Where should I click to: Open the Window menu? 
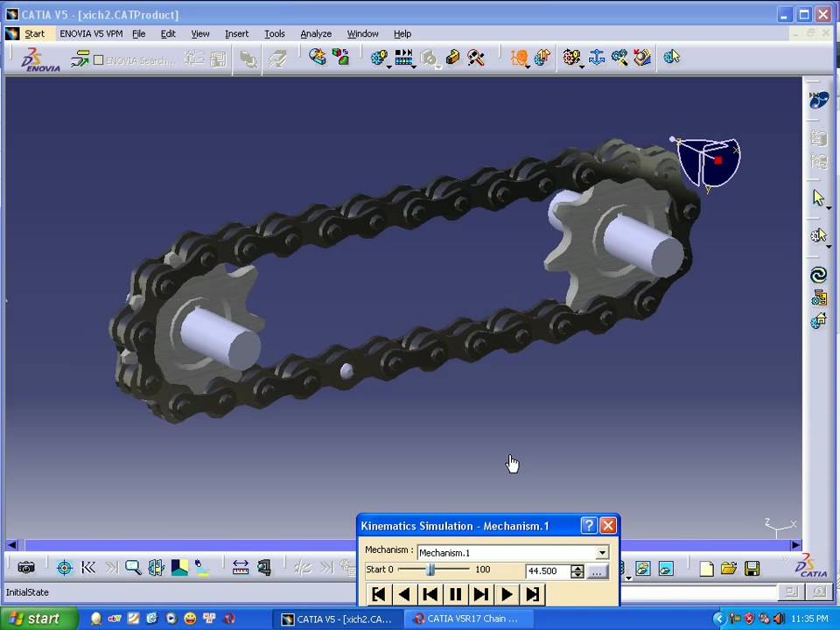(362, 34)
